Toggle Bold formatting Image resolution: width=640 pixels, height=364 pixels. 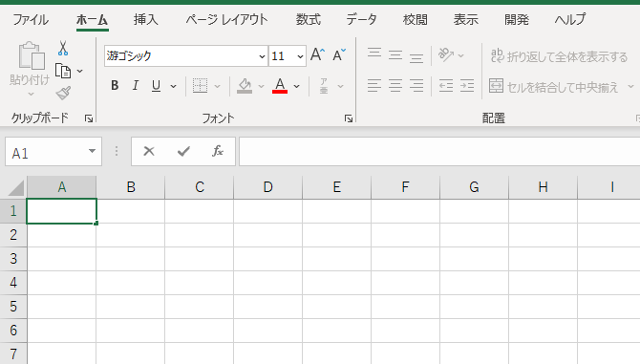point(115,86)
